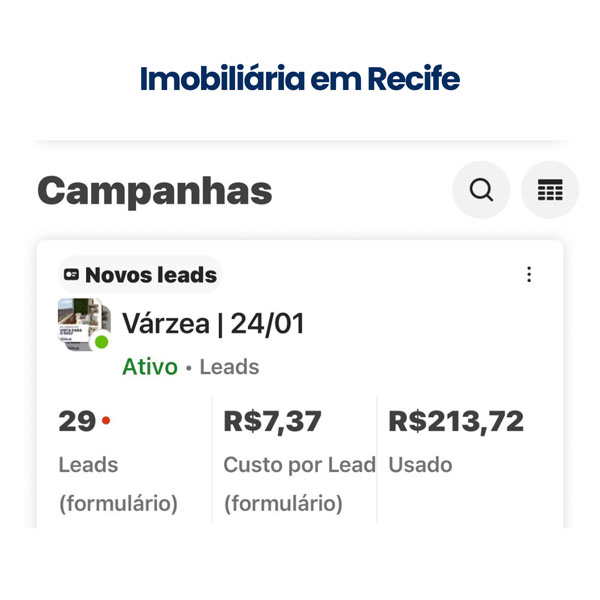The image size is (600, 600).
Task: Click the red dot next to 29
Action: click(106, 422)
